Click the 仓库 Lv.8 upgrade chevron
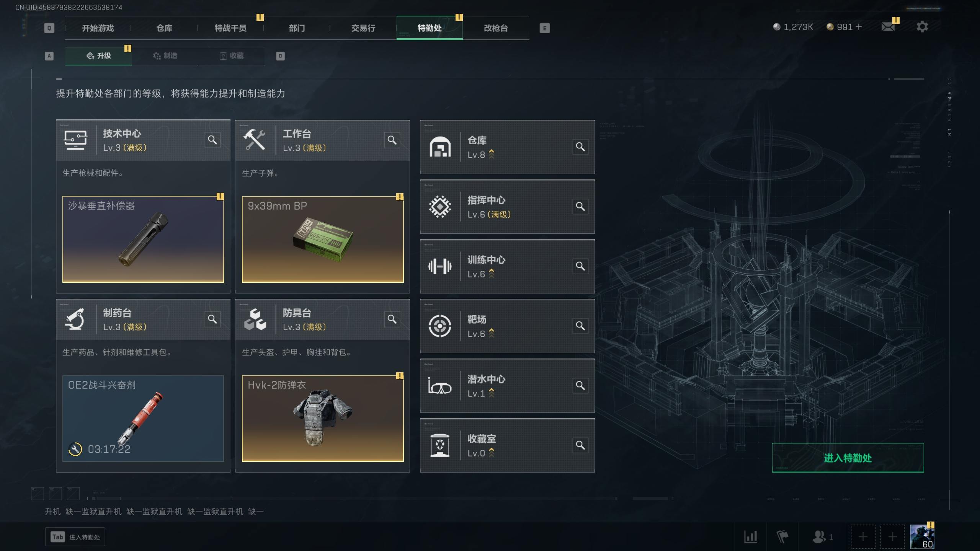This screenshot has width=980, height=551. click(492, 154)
